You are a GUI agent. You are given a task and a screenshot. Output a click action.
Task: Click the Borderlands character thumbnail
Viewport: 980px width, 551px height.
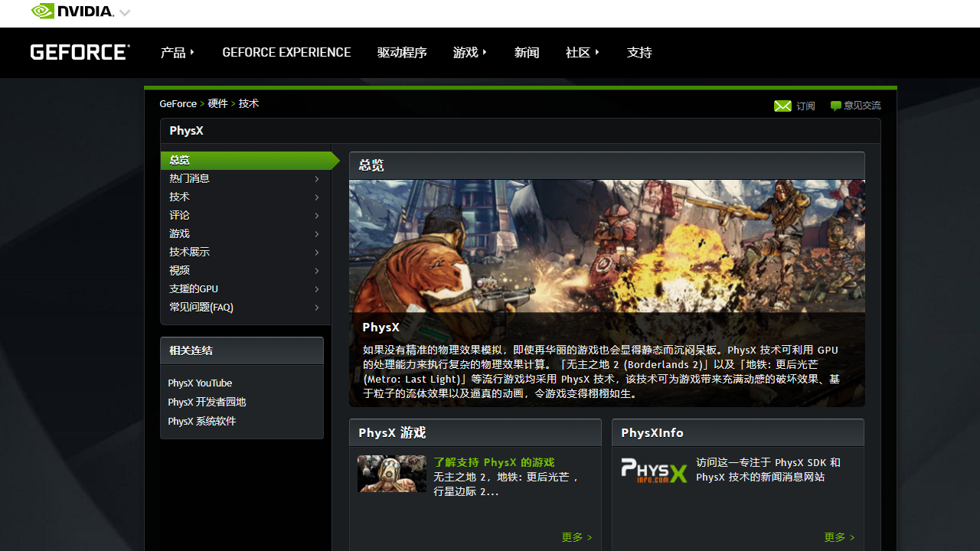392,474
